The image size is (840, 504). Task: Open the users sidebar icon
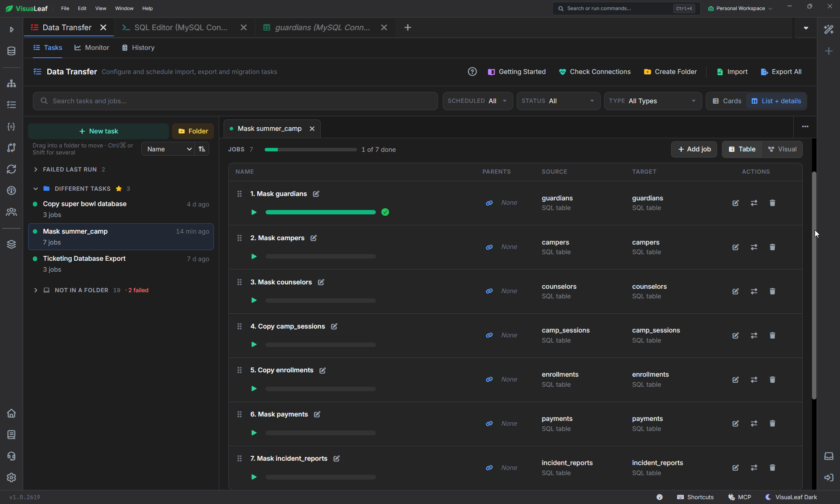tap(11, 212)
